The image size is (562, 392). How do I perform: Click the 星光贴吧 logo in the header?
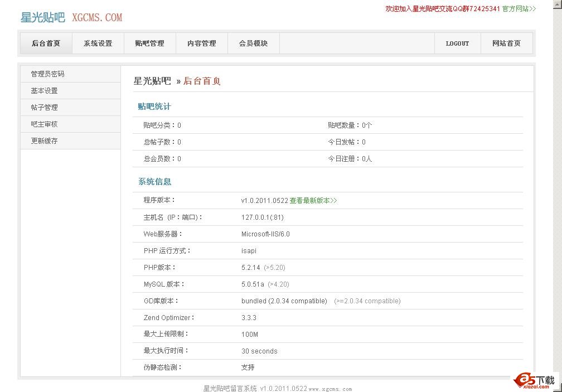(42, 17)
